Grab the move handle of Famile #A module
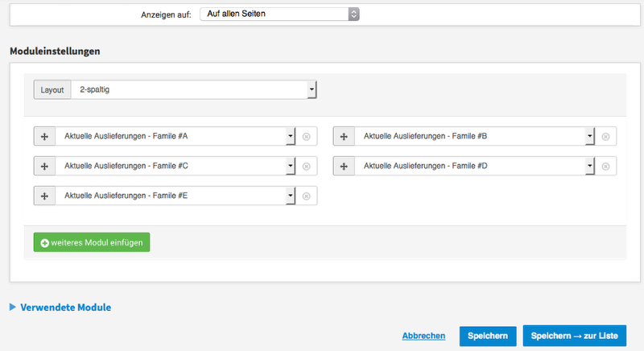This screenshot has height=351, width=644. point(44,136)
